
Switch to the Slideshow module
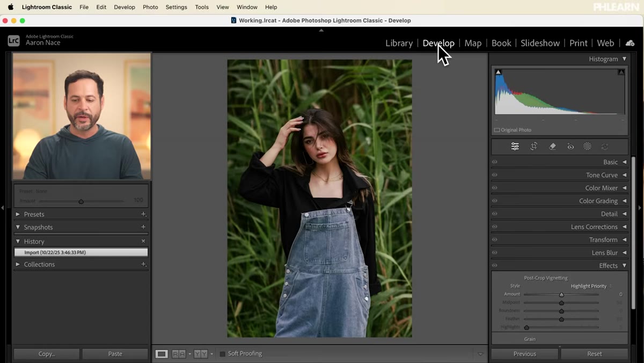click(540, 43)
